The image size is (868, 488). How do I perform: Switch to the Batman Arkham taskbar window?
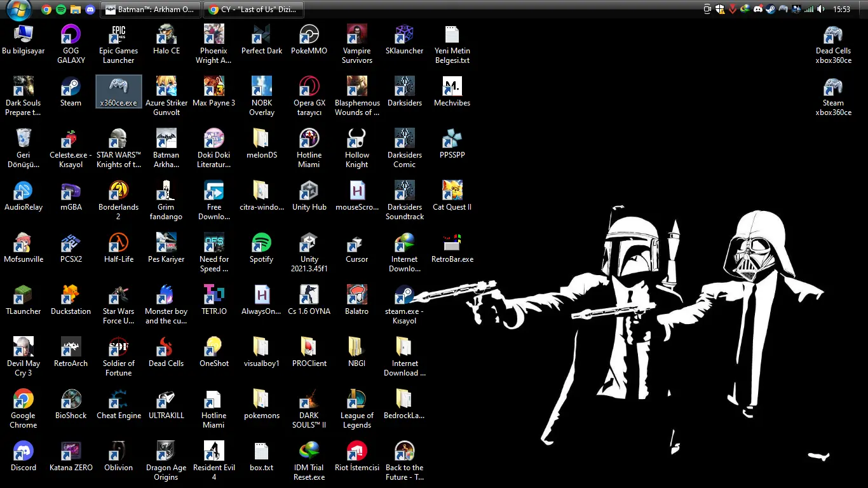point(150,10)
